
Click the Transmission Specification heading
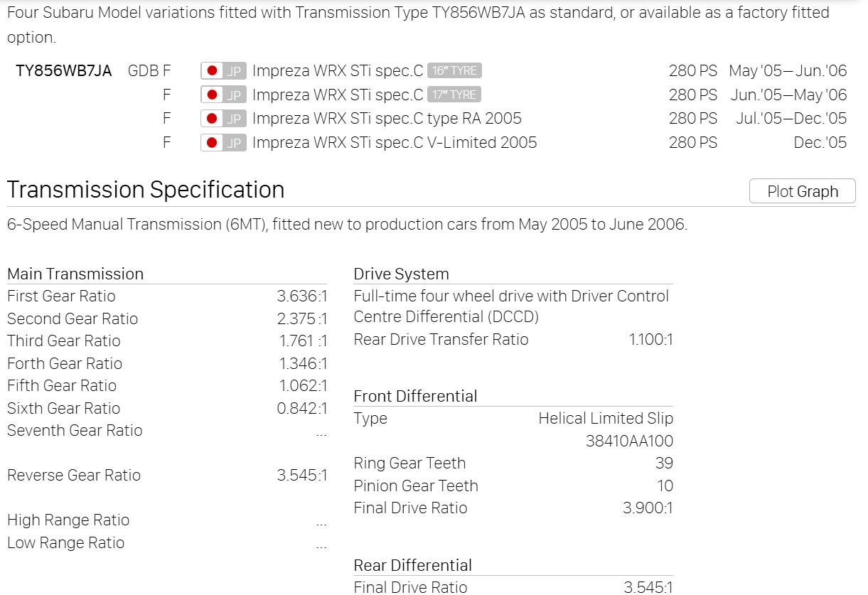[x=146, y=190]
